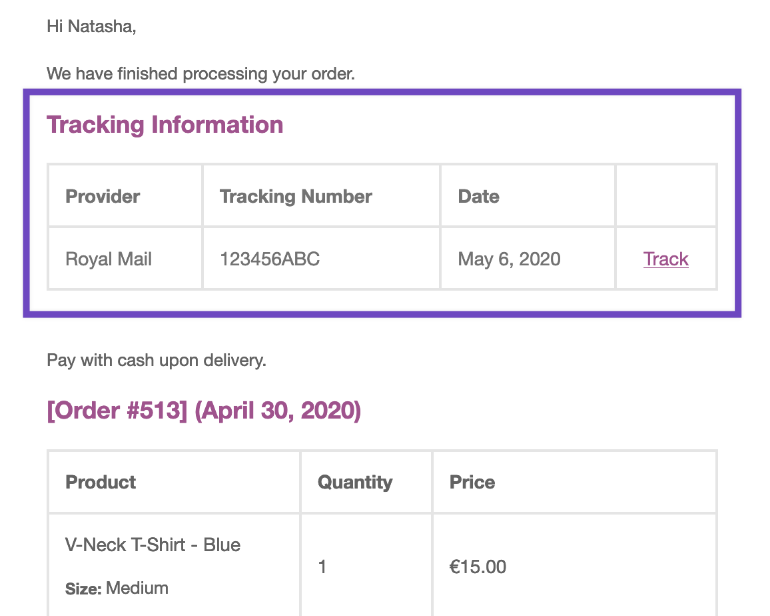
Task: Click the empty header cell above Track
Action: coord(666,196)
